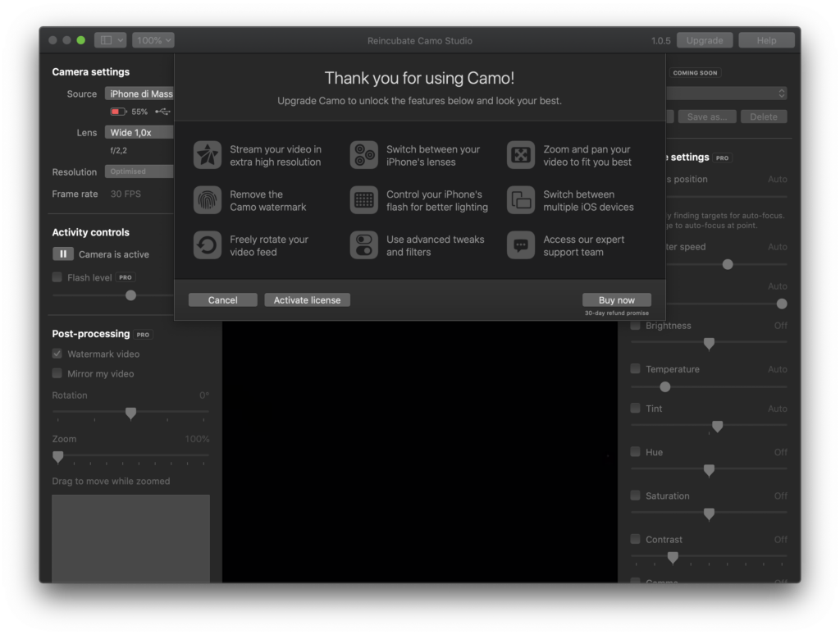Screen dimensions: 840x635
Task: Click Activate license button
Action: coord(307,300)
